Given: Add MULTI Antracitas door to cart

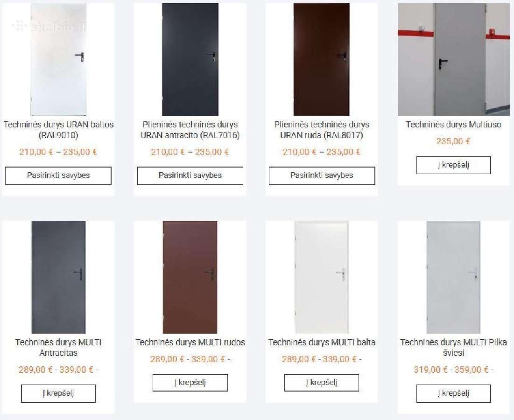Looking at the screenshot, I should click(x=58, y=393).
